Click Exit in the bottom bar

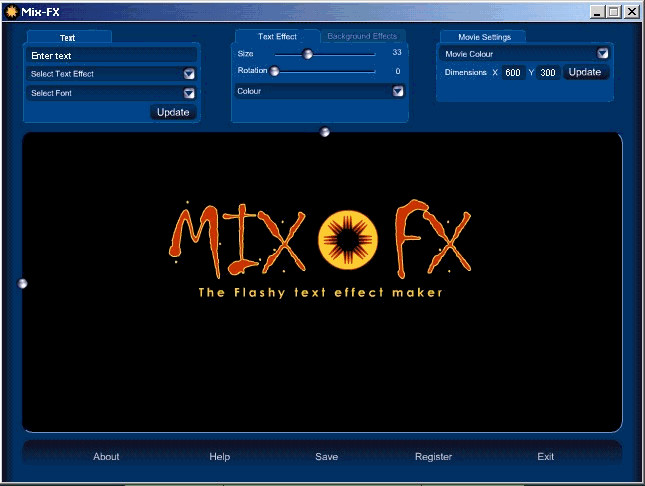tap(545, 457)
